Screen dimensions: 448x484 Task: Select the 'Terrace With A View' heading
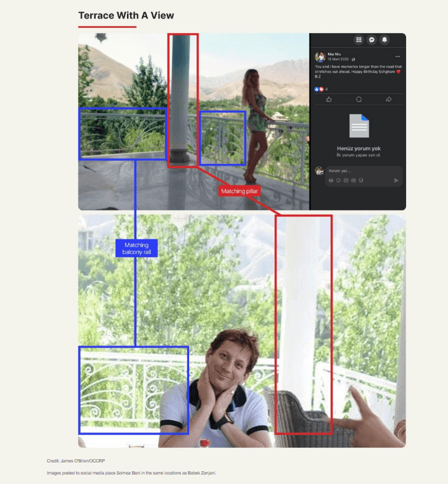(126, 15)
